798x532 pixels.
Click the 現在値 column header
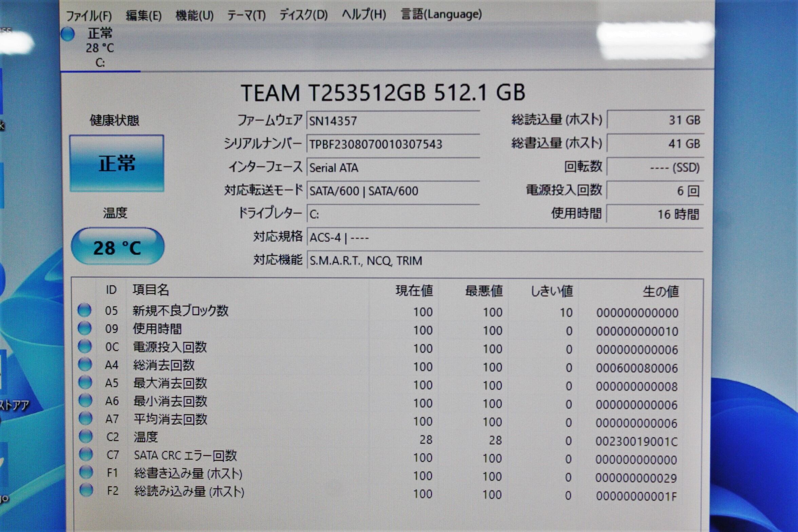coord(414,291)
